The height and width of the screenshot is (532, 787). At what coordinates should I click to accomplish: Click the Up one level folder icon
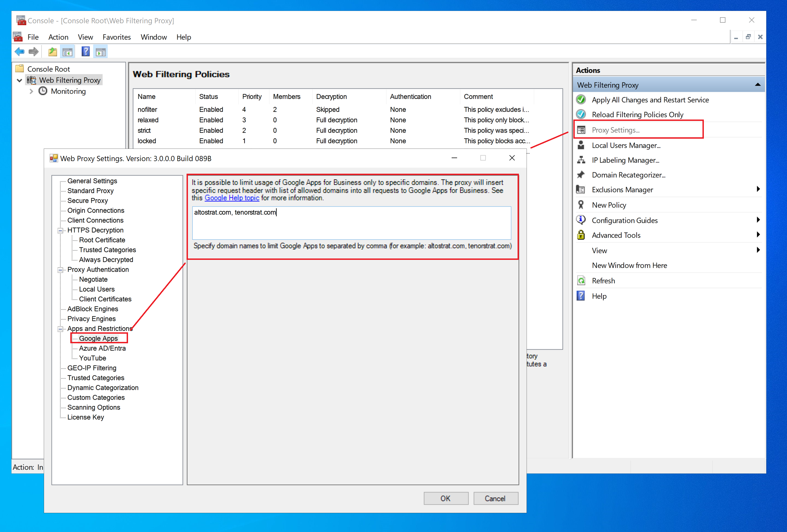point(53,52)
